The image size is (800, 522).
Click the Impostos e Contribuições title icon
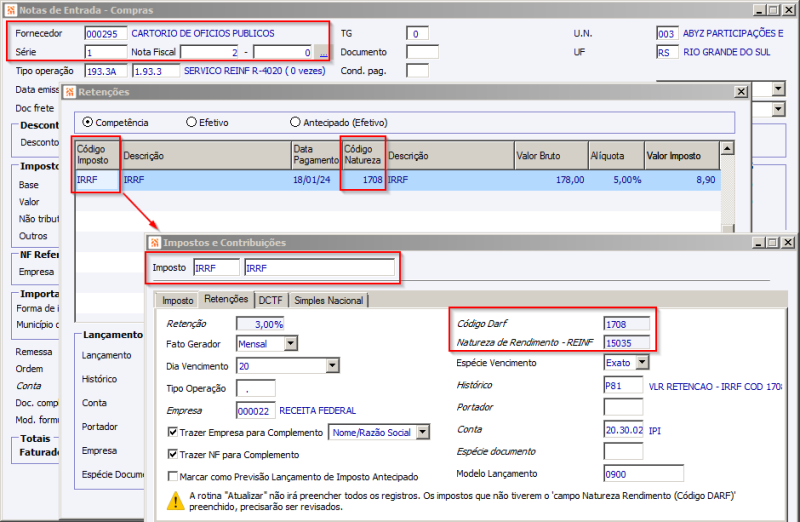tap(155, 242)
